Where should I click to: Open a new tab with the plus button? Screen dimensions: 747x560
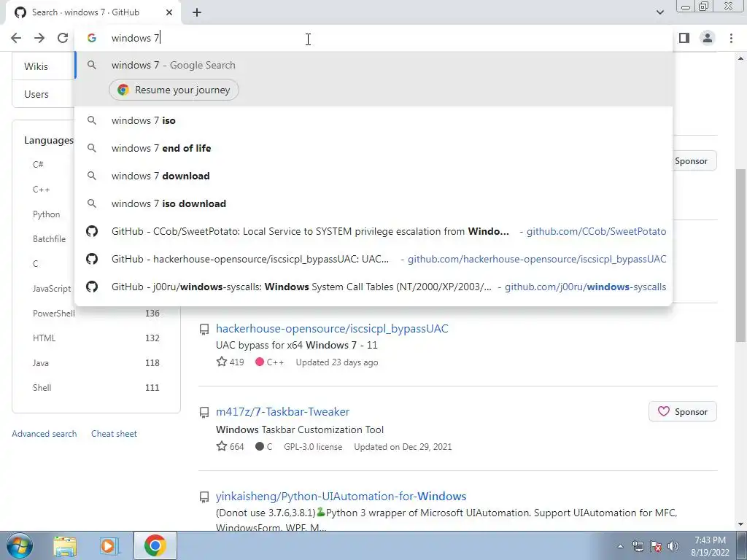(x=197, y=12)
